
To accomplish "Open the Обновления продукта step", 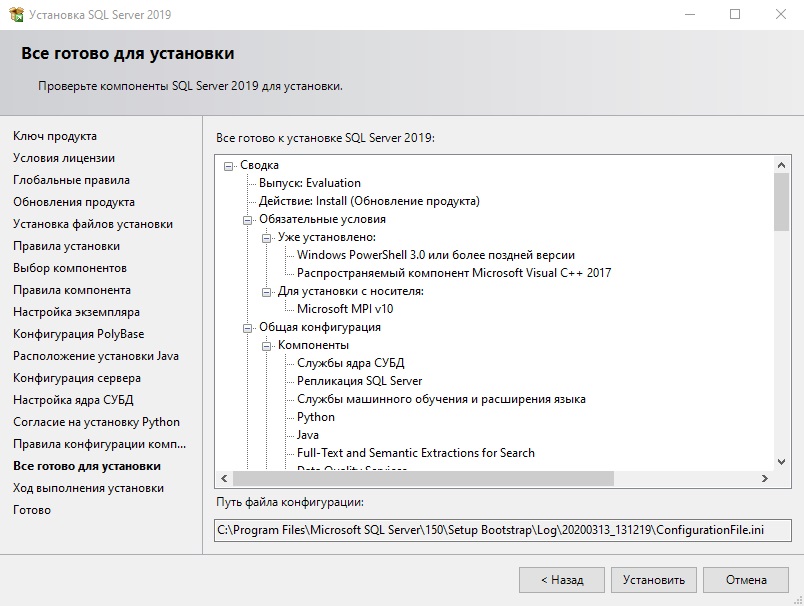I will (x=74, y=202).
